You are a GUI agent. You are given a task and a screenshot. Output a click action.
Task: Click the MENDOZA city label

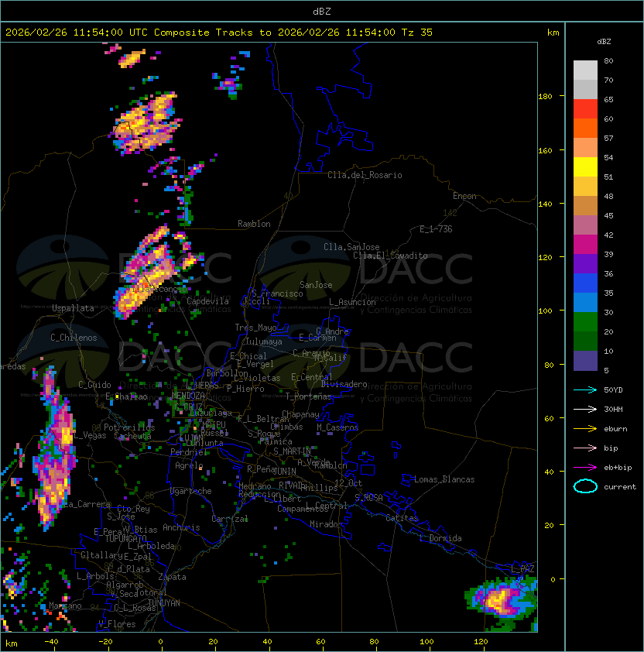188,395
